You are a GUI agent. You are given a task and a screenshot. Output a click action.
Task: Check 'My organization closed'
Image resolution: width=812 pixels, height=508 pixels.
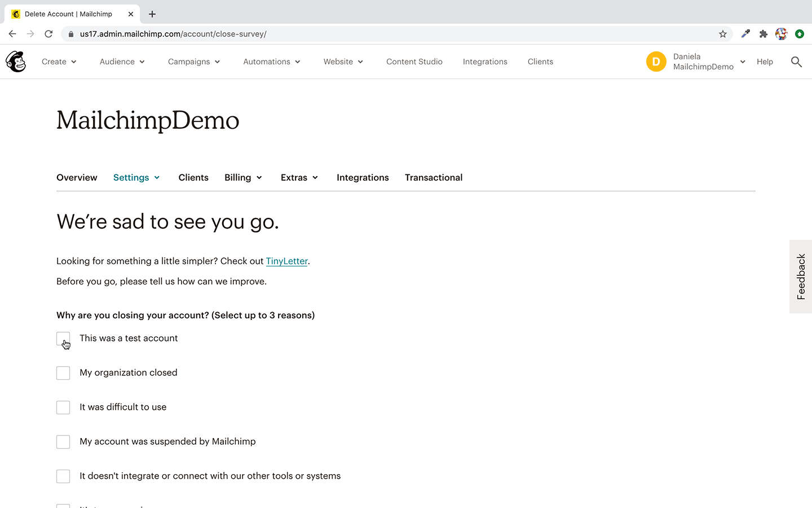[63, 373]
